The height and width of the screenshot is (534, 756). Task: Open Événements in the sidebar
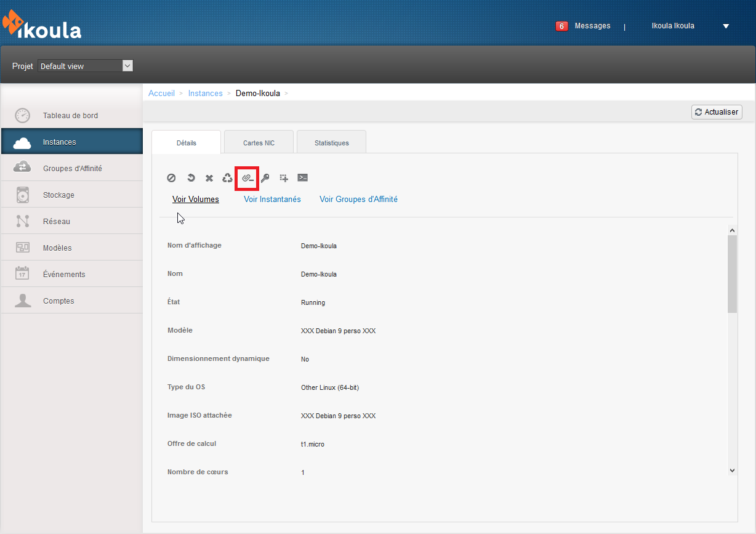pyautogui.click(x=71, y=274)
